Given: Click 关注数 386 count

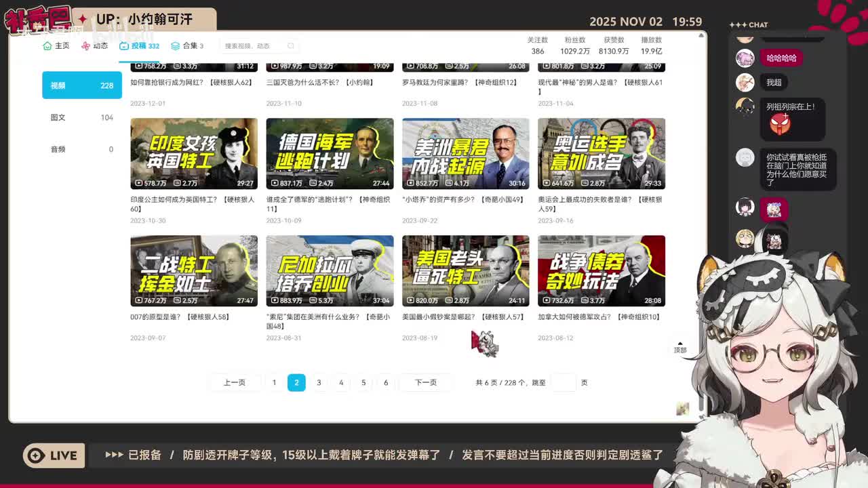Looking at the screenshot, I should [538, 45].
